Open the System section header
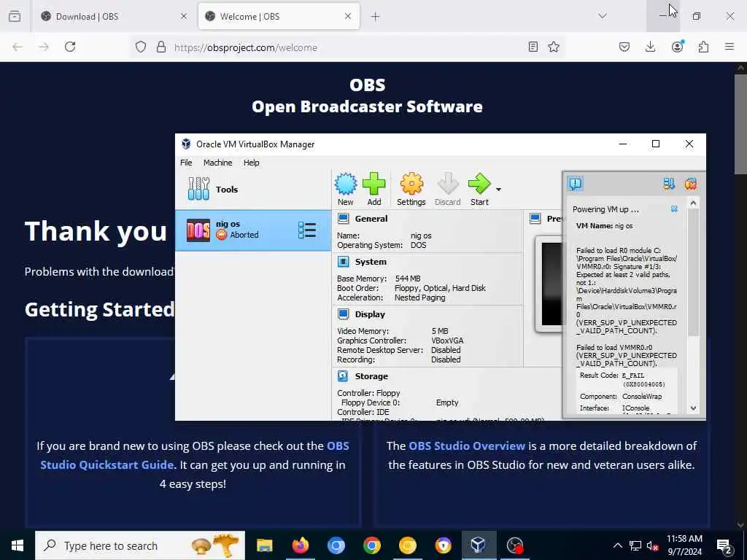The height and width of the screenshot is (560, 747). click(371, 262)
